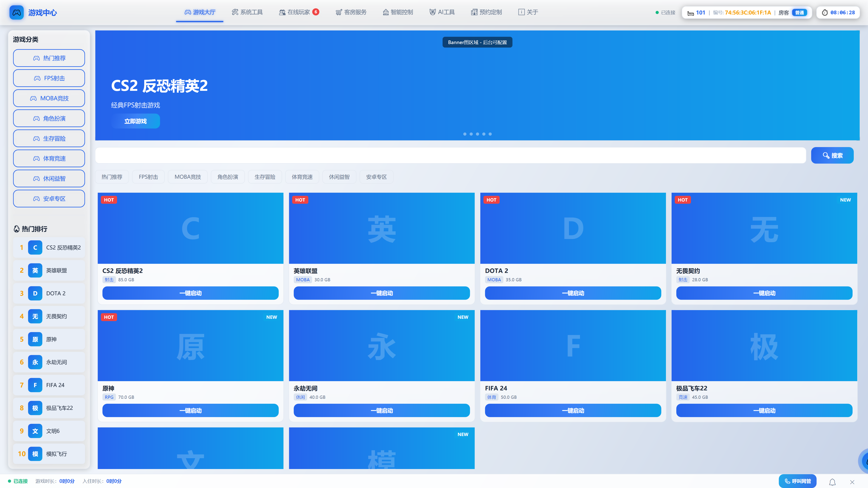Select the DOTA 2 game cover thumbnail
868x488 pixels.
[x=573, y=228]
